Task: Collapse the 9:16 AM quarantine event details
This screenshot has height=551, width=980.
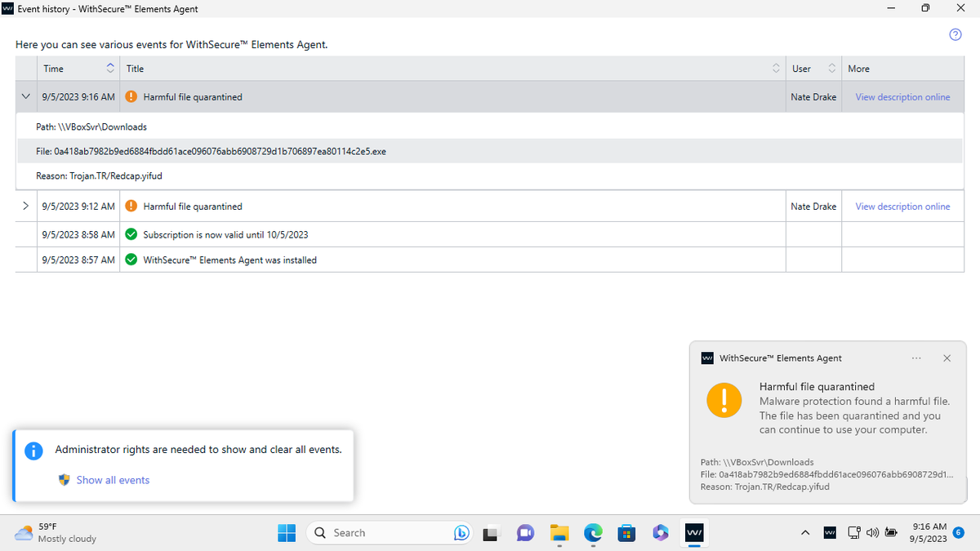Action: pyautogui.click(x=25, y=96)
